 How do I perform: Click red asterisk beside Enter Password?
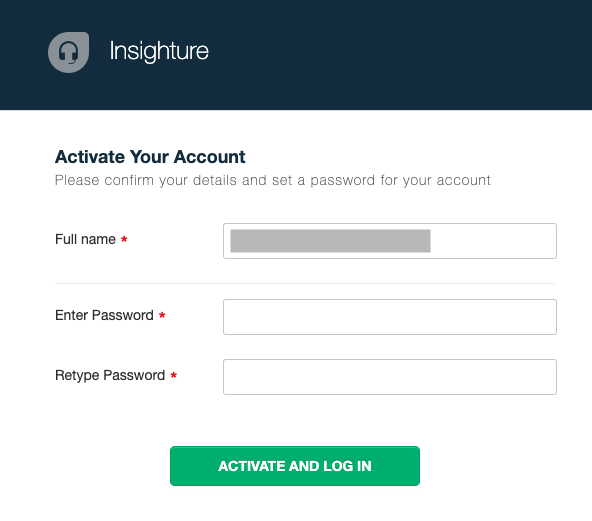click(x=162, y=315)
